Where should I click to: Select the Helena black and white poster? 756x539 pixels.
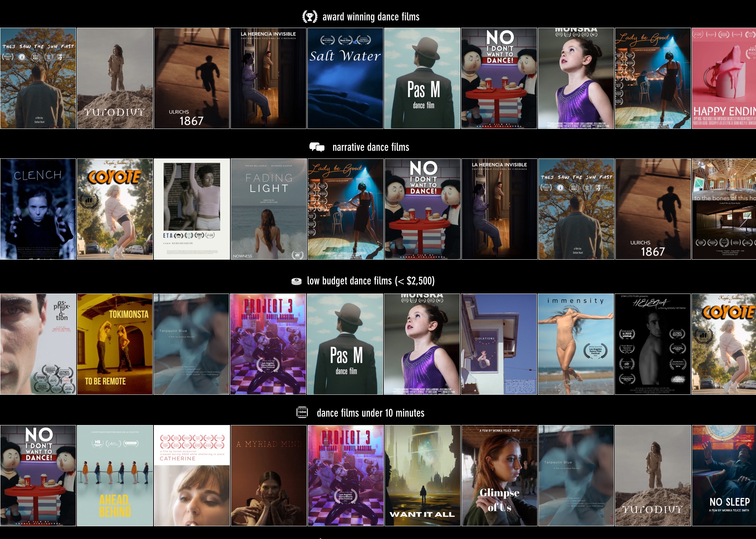coord(652,344)
